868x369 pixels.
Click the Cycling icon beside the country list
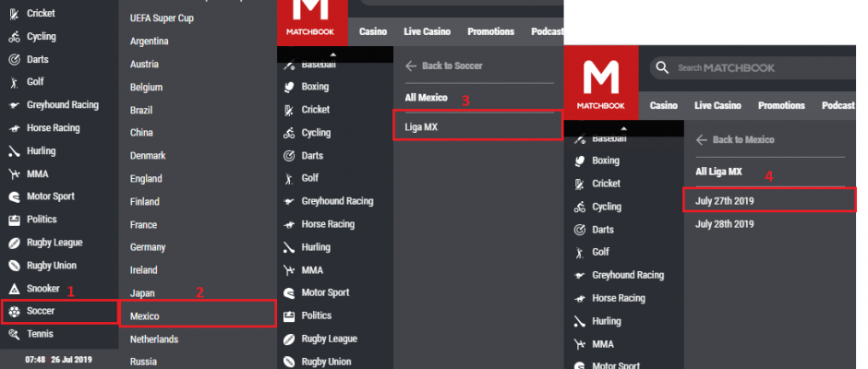point(15,37)
